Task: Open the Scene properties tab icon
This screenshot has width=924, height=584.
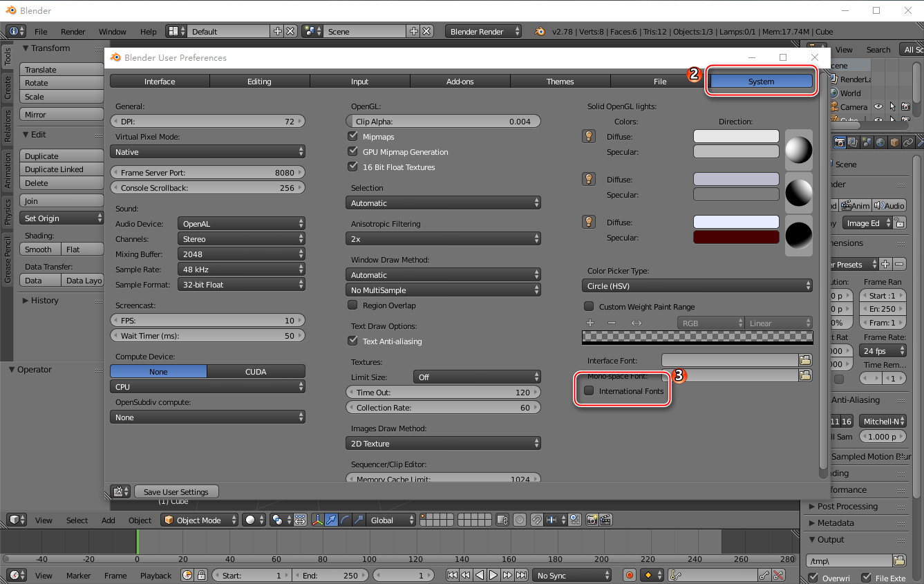Action: click(x=867, y=142)
